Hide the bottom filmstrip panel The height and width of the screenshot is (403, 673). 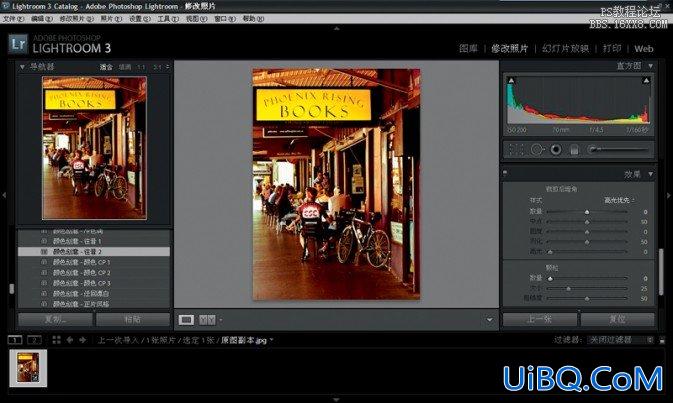point(336,399)
